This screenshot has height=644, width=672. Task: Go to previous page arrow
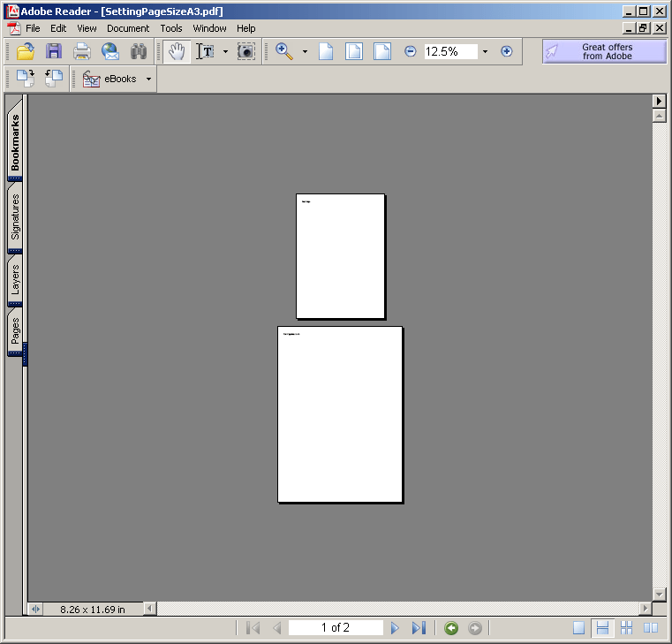(277, 628)
